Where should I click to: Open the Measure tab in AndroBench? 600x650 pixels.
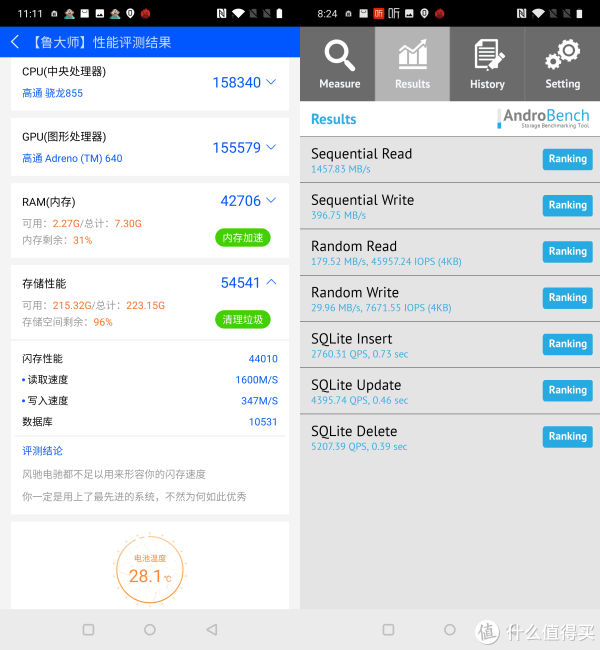pos(338,64)
